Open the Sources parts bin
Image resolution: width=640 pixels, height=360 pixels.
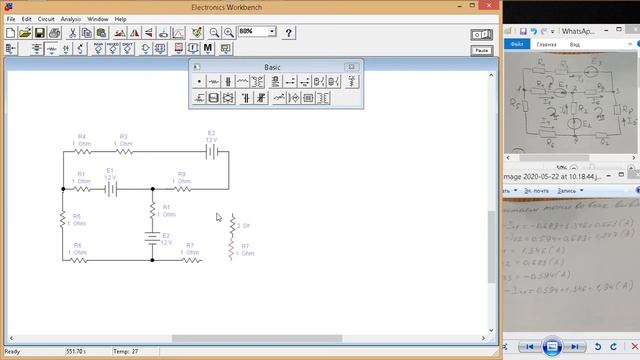(37, 49)
